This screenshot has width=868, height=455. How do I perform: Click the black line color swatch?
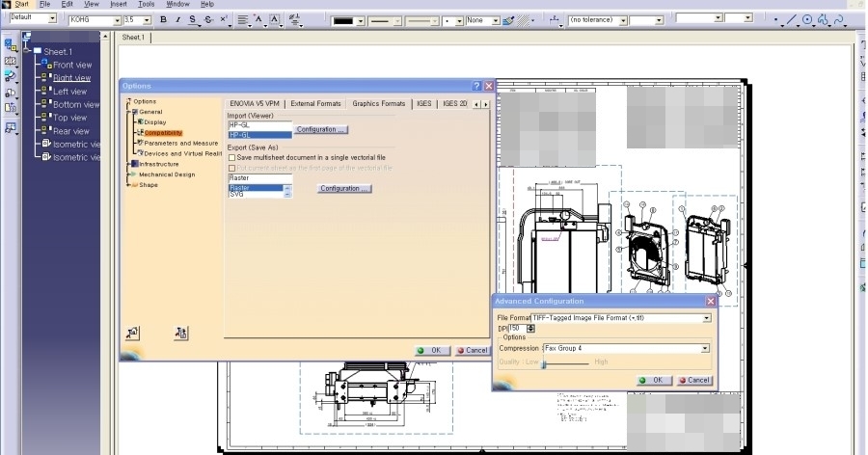coord(343,21)
